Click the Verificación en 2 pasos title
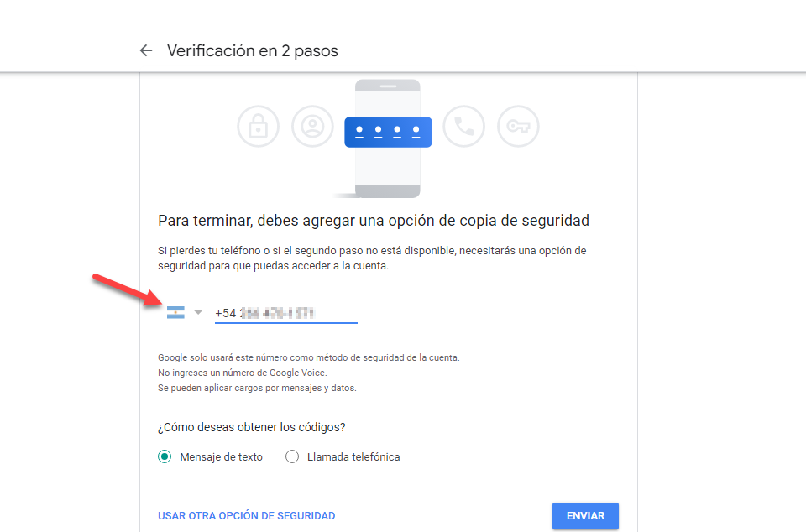Viewport: 806px width, 532px height. tap(253, 51)
